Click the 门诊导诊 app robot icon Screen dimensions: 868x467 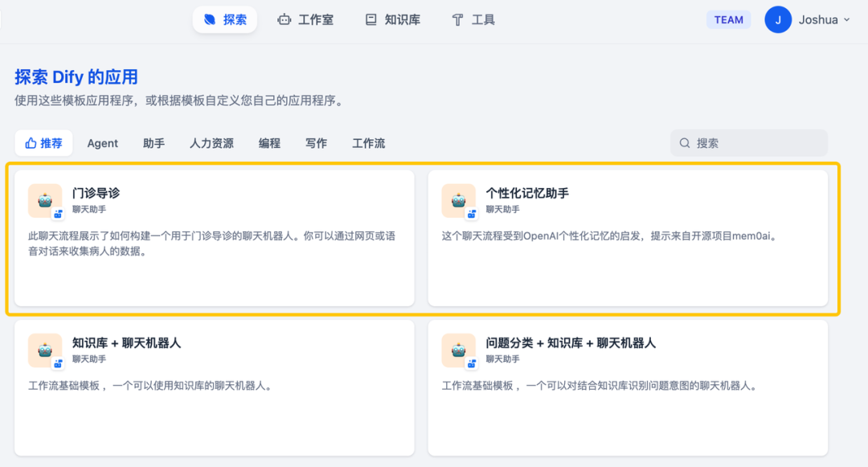(44, 199)
